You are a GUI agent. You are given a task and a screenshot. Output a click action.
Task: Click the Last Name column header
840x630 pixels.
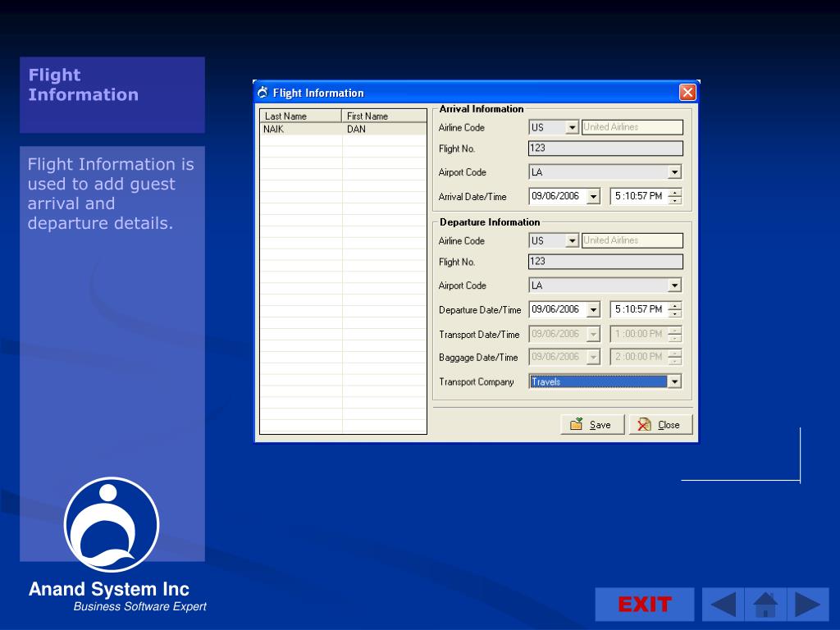[300, 116]
